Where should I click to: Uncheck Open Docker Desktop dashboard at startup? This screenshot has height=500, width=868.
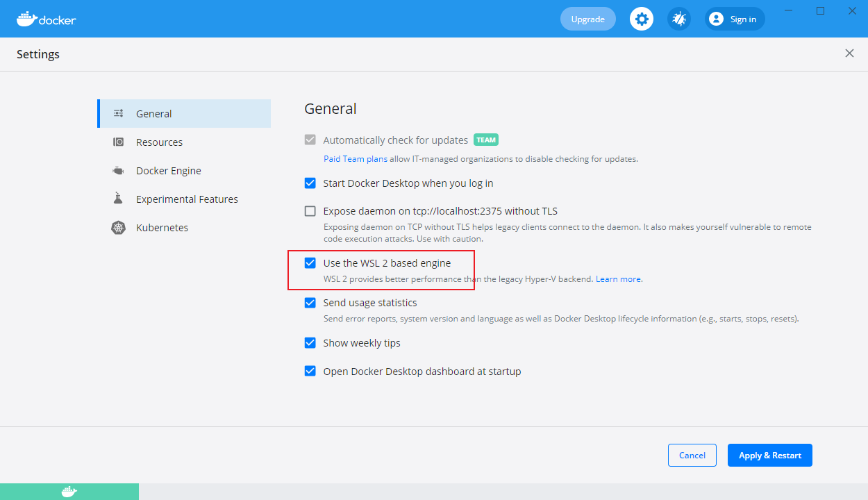click(x=310, y=372)
